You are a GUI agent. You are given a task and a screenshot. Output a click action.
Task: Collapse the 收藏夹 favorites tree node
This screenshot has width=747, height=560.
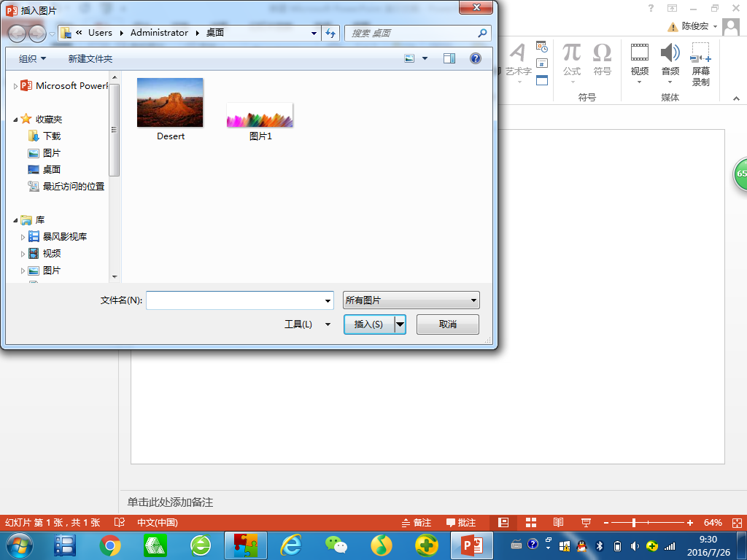(15, 120)
